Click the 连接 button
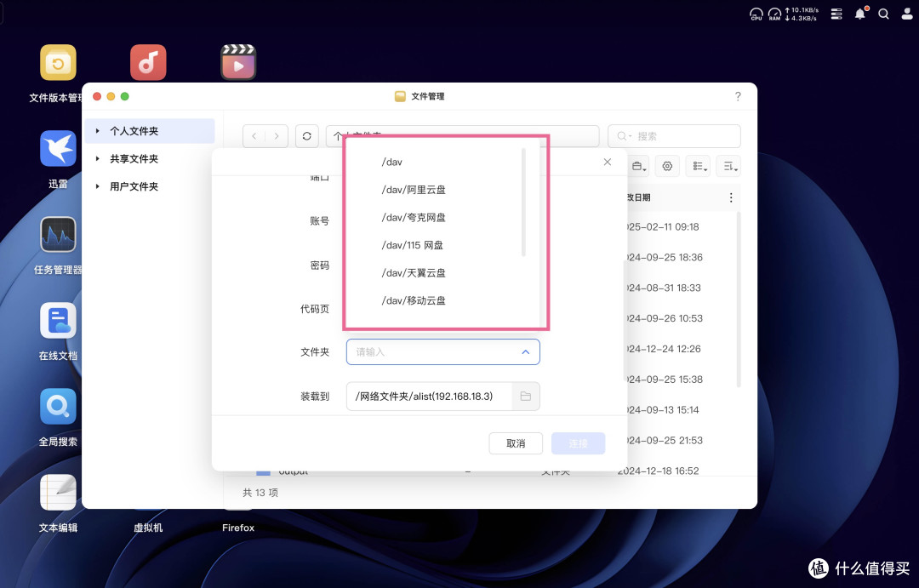The height and width of the screenshot is (588, 919). click(x=578, y=443)
